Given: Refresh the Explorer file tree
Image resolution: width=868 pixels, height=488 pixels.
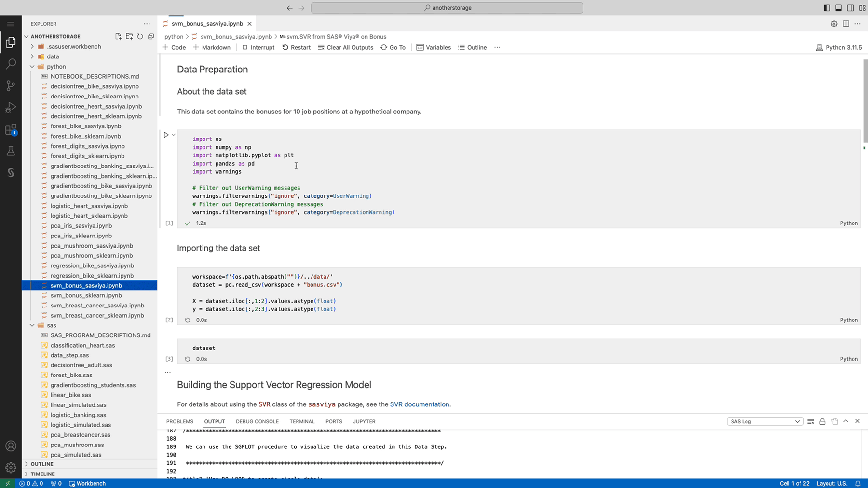Looking at the screenshot, I should tap(140, 36).
